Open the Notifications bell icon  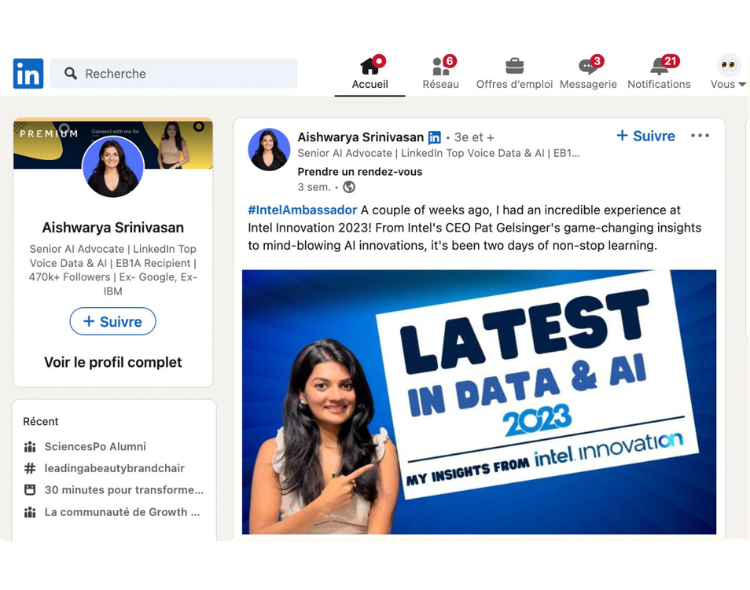659,67
